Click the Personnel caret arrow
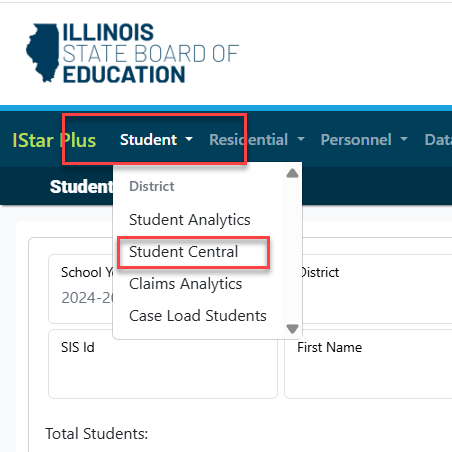The image size is (452, 452). coord(404,139)
